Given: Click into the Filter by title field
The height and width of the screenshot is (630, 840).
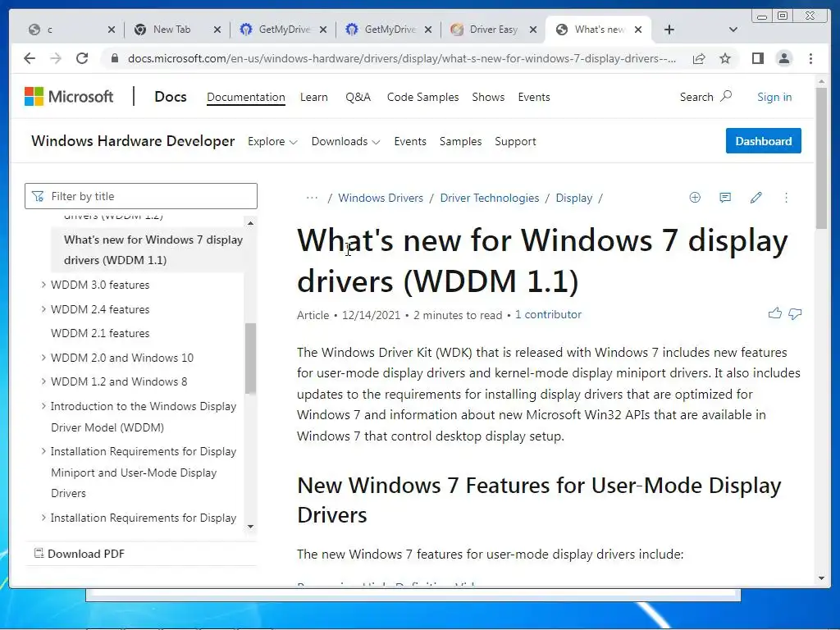Looking at the screenshot, I should point(141,196).
